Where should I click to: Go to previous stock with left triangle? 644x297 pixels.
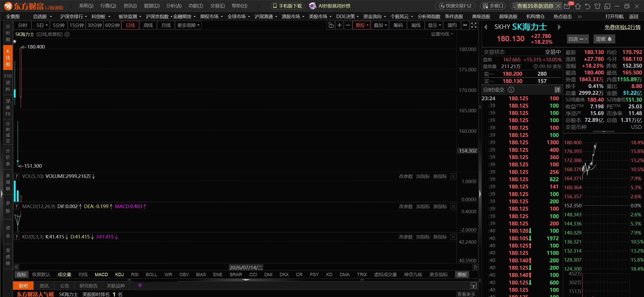[x=485, y=27]
